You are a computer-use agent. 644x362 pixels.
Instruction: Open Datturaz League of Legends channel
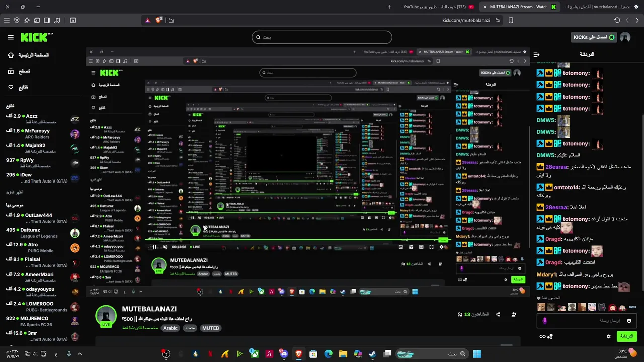click(43, 233)
